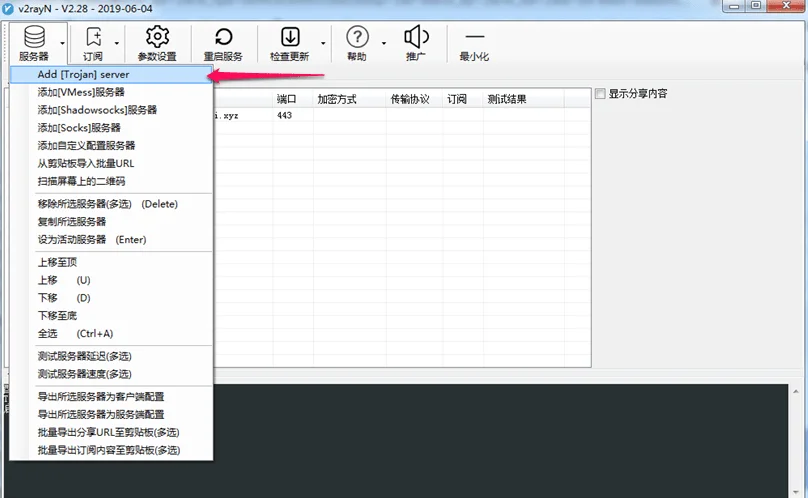Expand the dropdown arrow next to 服务器
Image resolution: width=808 pixels, height=498 pixels.
click(62, 43)
